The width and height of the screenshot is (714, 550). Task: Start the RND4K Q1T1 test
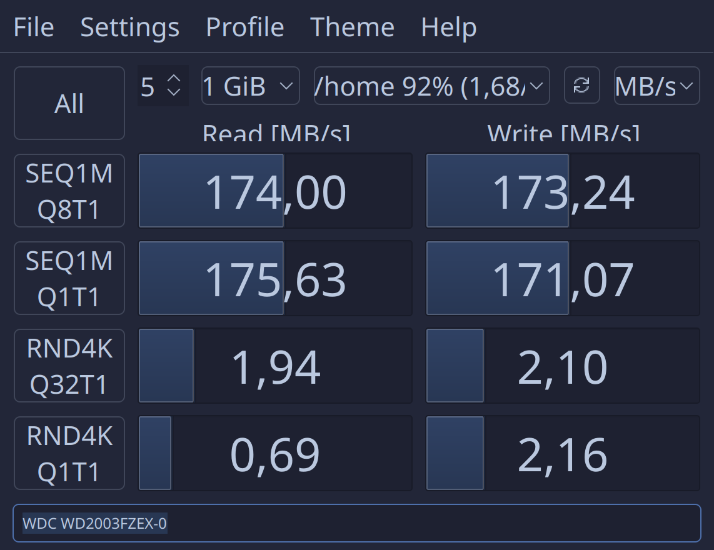point(69,453)
